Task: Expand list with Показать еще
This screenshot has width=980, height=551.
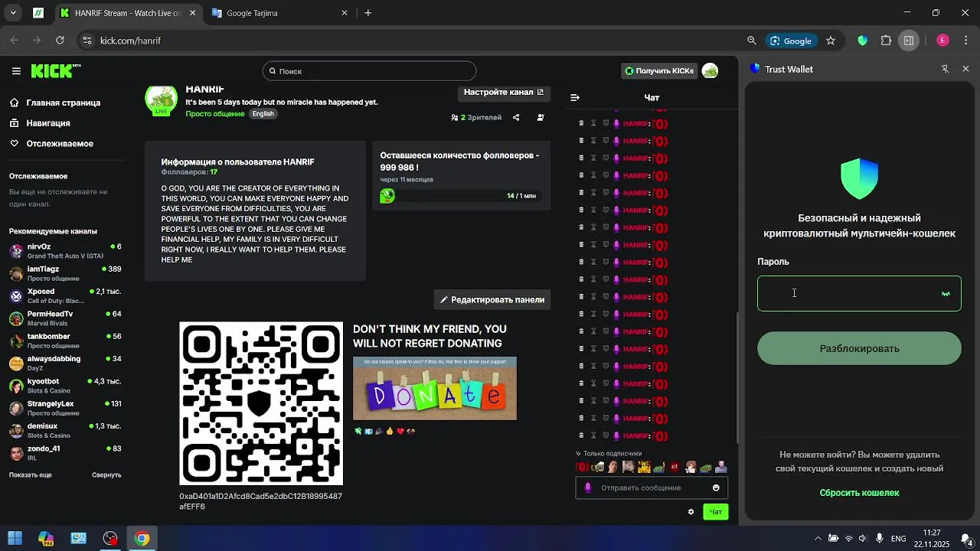Action: 31,475
